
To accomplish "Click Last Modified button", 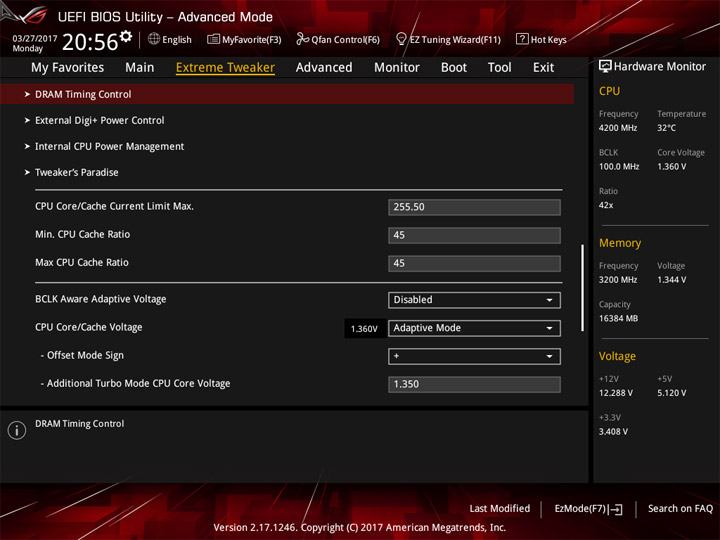I will point(500,509).
